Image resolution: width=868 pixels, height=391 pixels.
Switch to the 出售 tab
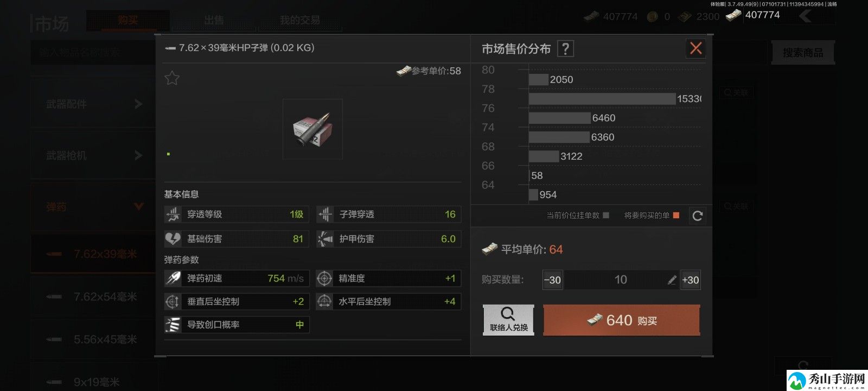point(214,20)
